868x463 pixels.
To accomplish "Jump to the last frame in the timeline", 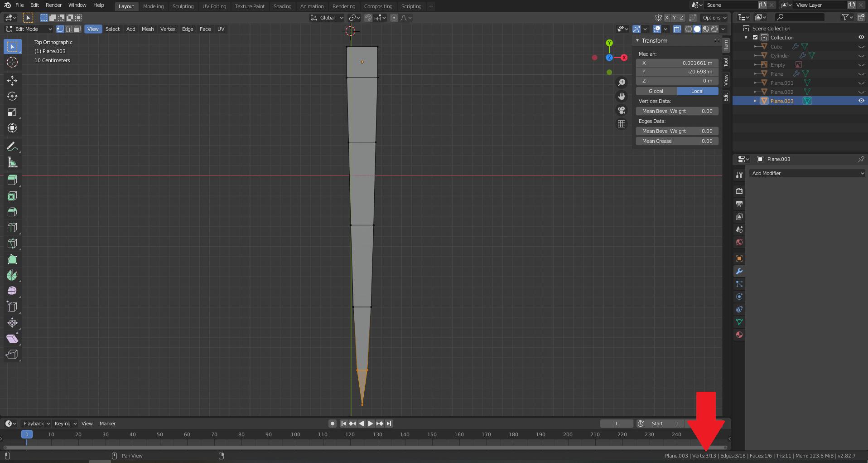I will [389, 423].
